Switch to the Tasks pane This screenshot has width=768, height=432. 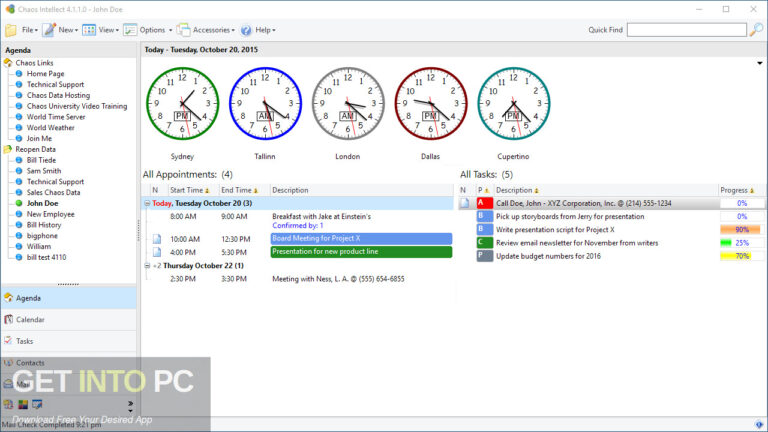point(69,341)
